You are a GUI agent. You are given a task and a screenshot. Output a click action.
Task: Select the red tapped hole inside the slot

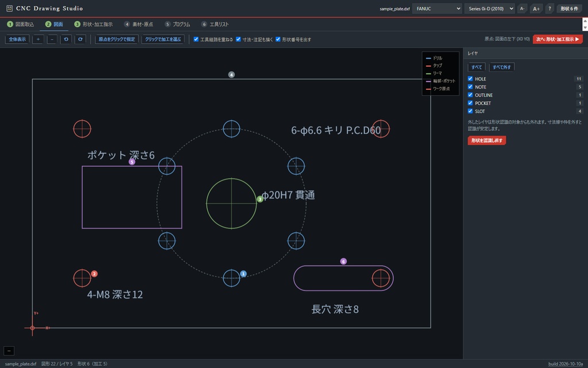(381, 278)
